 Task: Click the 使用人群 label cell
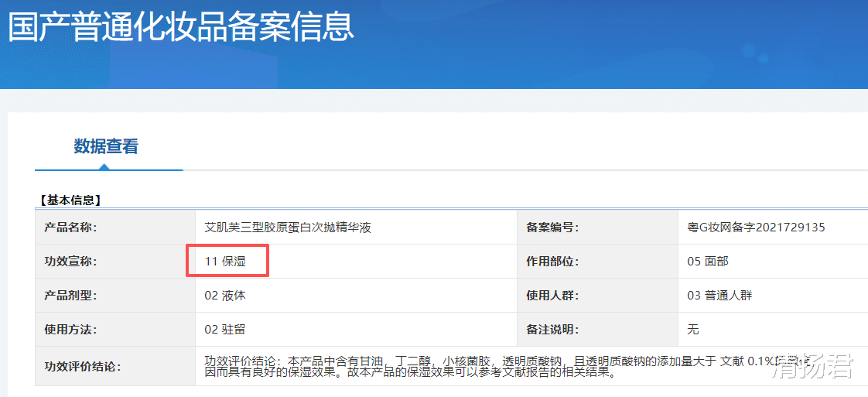coord(598,296)
